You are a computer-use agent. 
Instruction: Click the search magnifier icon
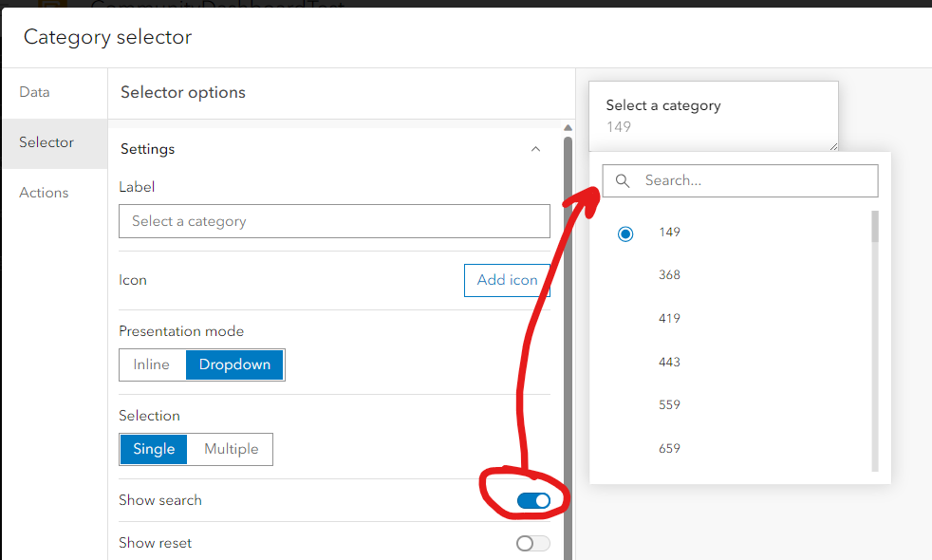pos(623,181)
